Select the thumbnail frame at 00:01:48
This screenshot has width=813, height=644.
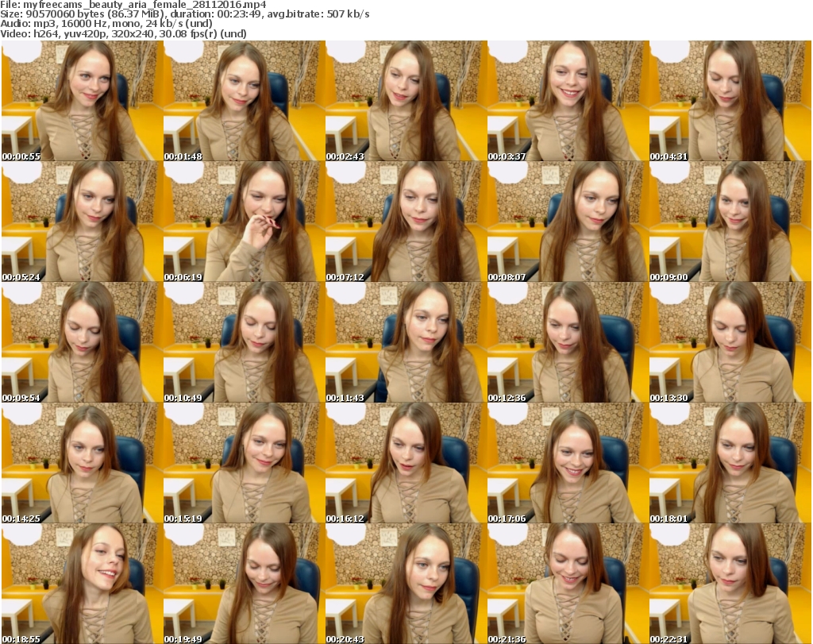[x=244, y=101]
